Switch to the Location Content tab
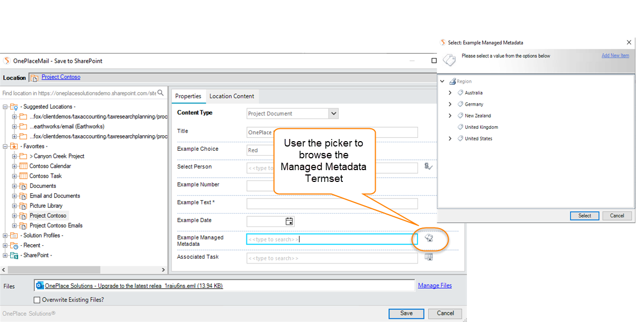The width and height of the screenshot is (644, 322). (x=232, y=96)
